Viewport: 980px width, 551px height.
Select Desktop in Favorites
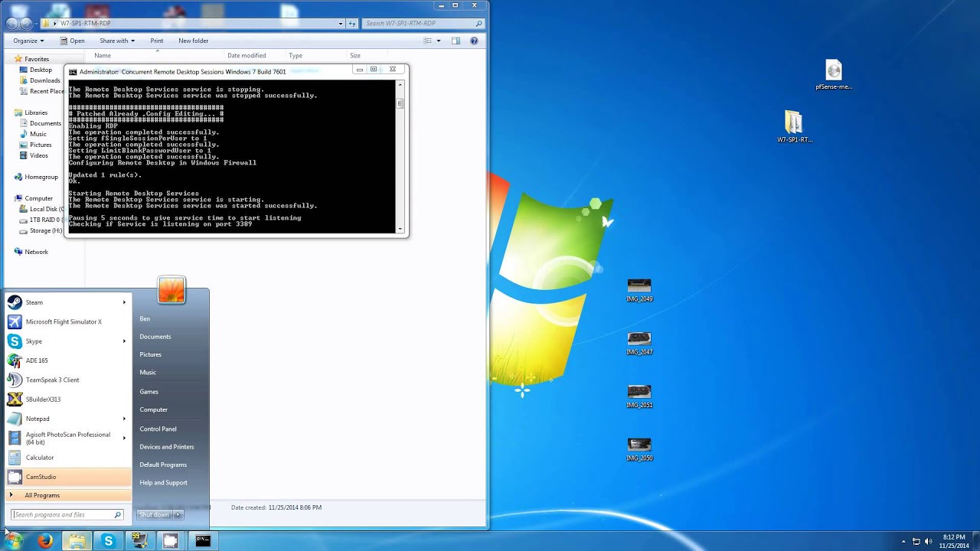(41, 70)
